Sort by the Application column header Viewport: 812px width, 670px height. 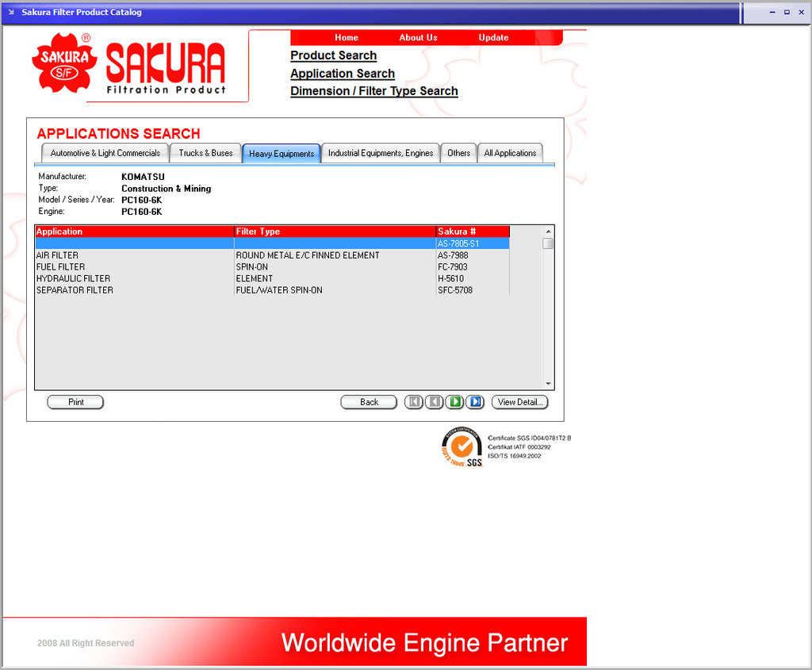(x=135, y=232)
